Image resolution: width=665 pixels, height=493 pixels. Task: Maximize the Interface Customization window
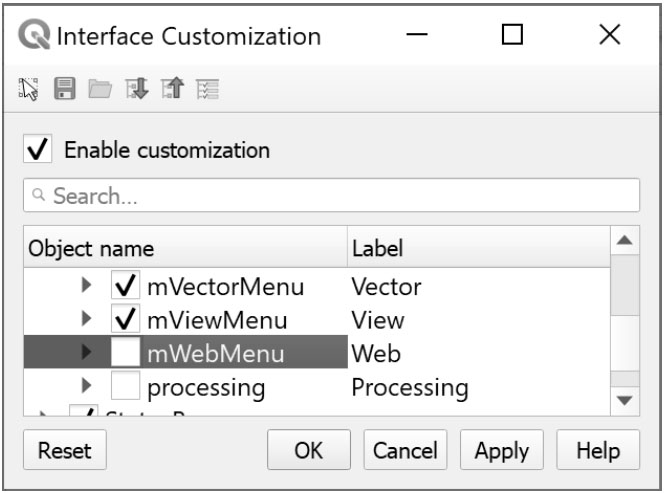tap(512, 36)
